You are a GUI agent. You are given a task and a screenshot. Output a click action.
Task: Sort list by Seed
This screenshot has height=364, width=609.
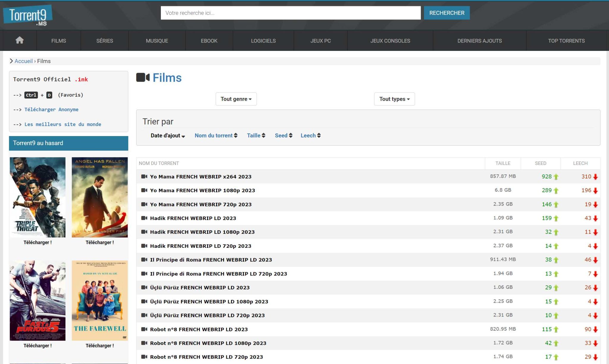click(283, 135)
